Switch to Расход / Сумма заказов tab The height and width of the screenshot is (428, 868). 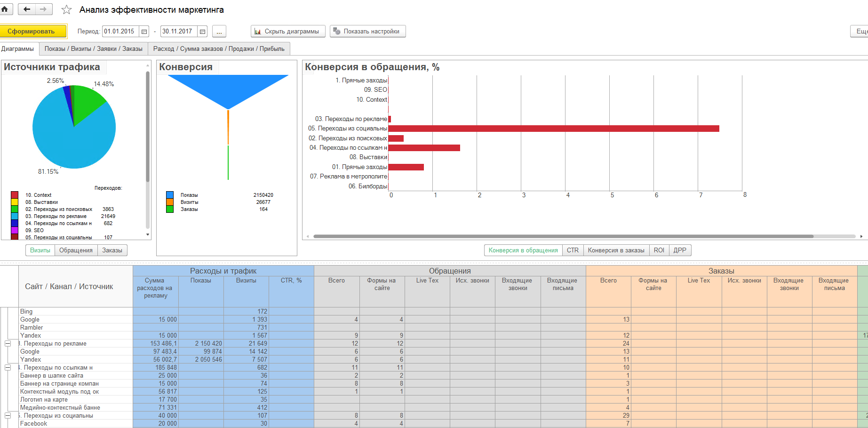tap(219, 49)
